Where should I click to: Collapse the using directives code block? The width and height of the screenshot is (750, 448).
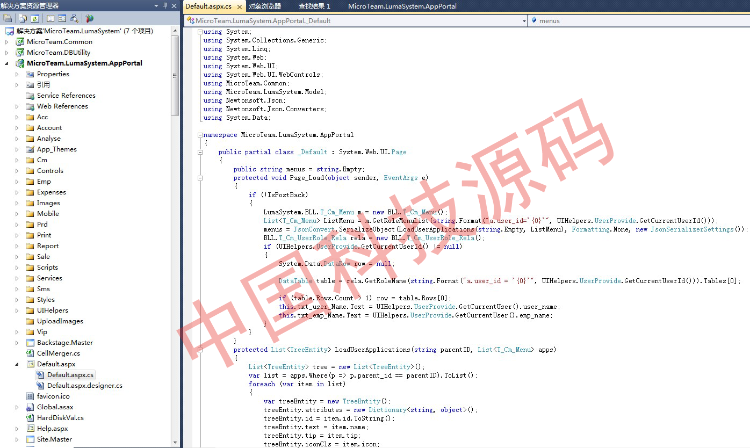point(200,32)
